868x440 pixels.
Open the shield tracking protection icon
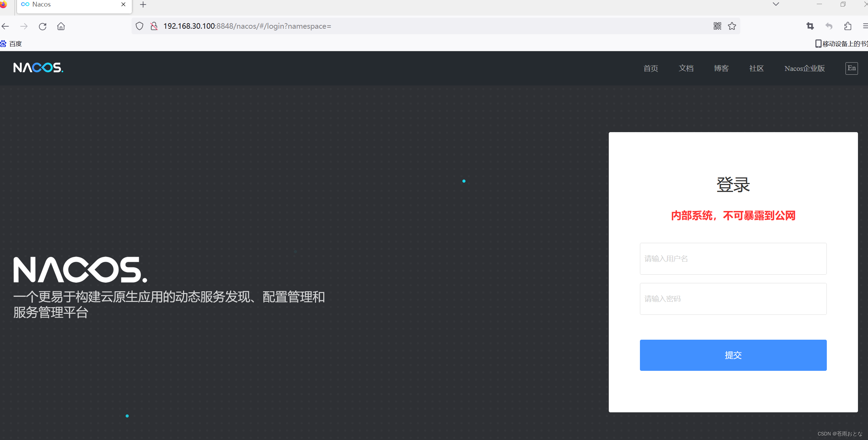click(x=139, y=26)
